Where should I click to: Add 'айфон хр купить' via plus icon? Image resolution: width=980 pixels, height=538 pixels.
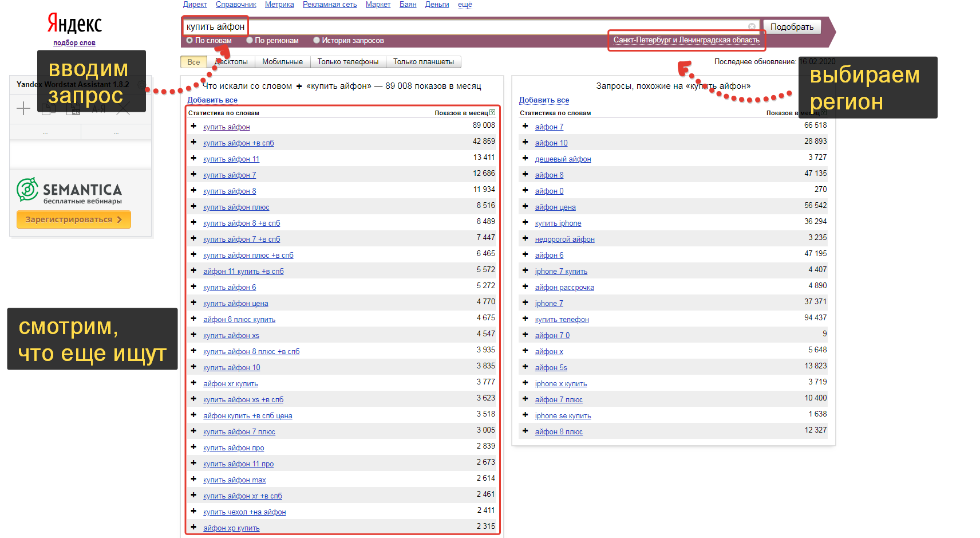[x=193, y=527]
